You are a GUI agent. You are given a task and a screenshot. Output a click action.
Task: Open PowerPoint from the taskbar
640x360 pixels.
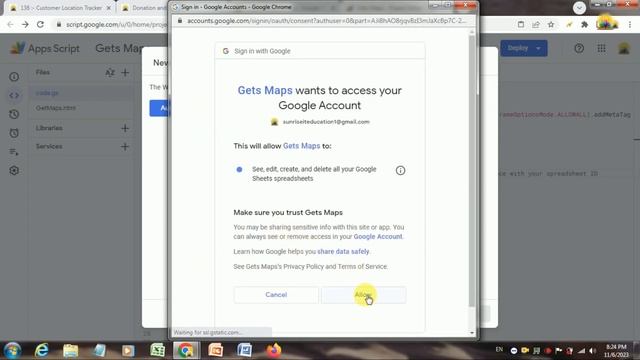click(216, 351)
